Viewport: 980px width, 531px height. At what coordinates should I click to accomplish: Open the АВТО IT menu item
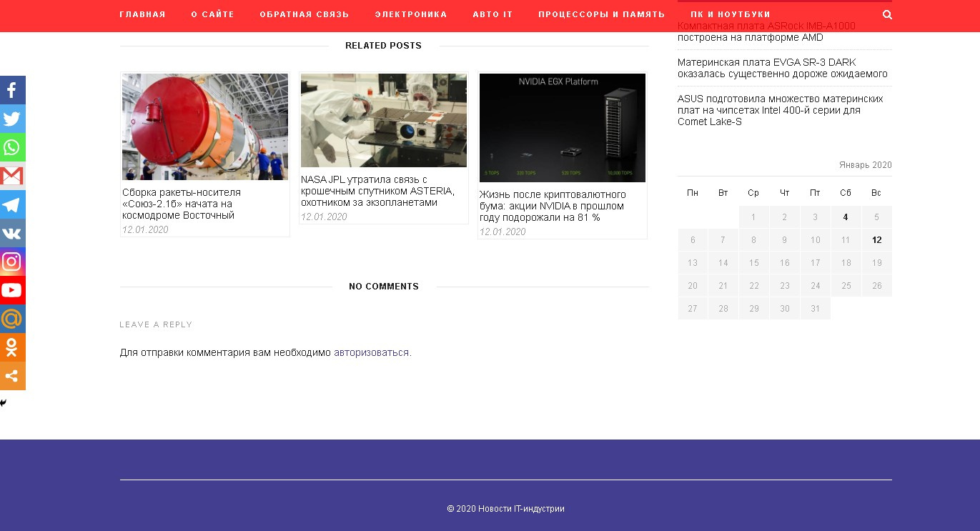click(493, 14)
